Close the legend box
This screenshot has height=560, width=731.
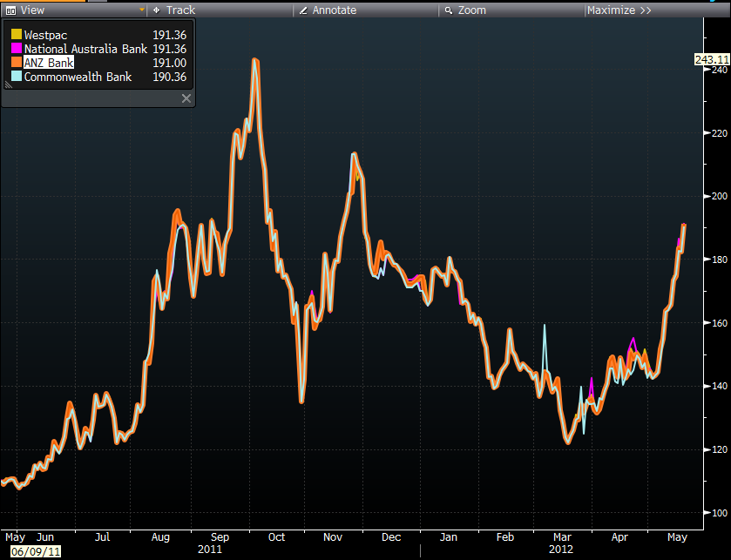186,98
